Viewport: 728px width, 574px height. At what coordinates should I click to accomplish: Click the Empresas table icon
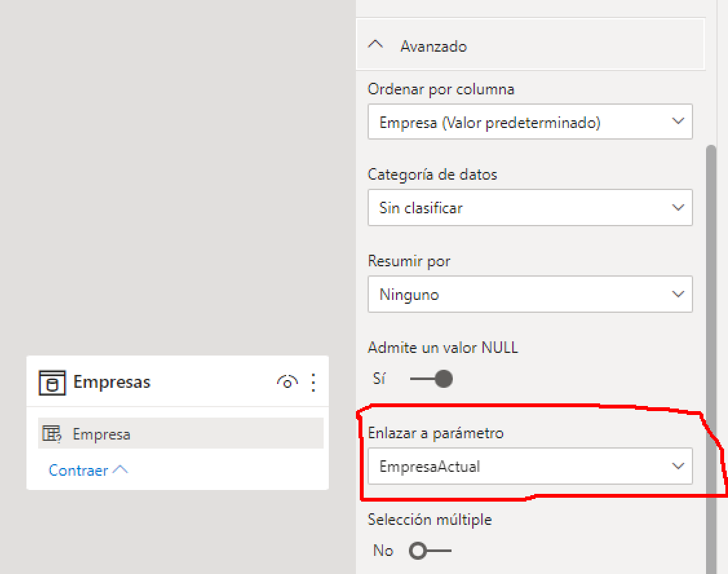point(52,381)
